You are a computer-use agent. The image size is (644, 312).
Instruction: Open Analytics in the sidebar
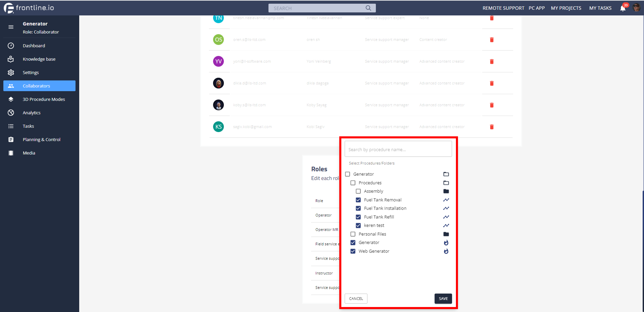point(31,113)
